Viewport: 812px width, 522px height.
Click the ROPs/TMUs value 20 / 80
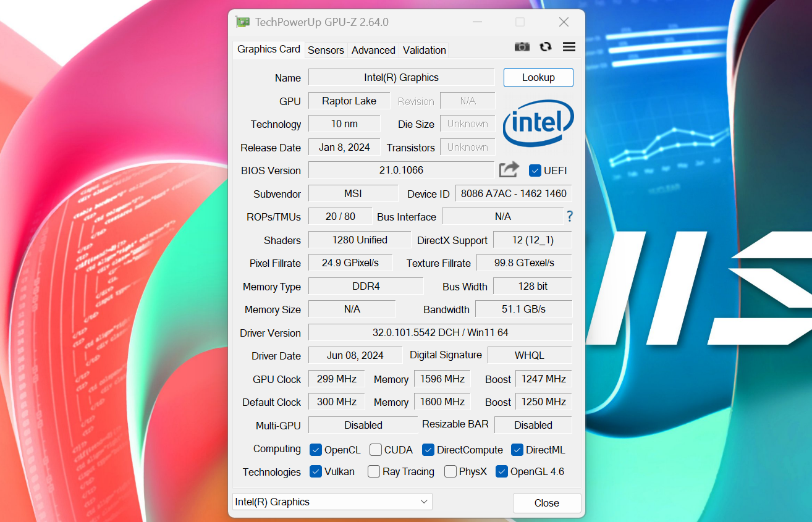pyautogui.click(x=340, y=216)
